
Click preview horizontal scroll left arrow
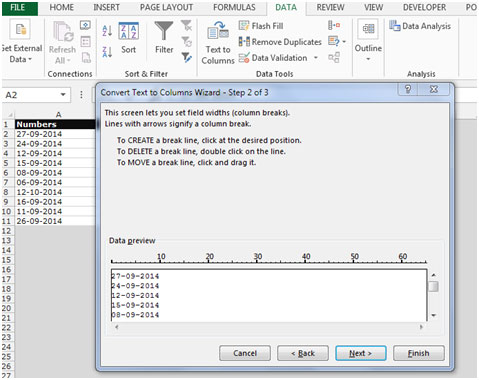tap(117, 327)
